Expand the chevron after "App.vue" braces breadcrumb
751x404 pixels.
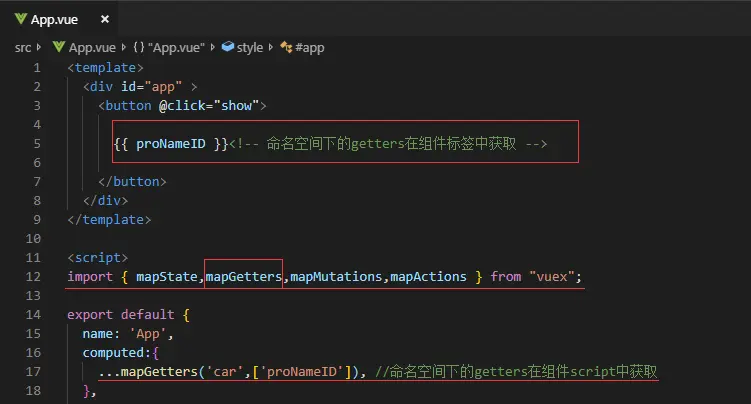213,47
